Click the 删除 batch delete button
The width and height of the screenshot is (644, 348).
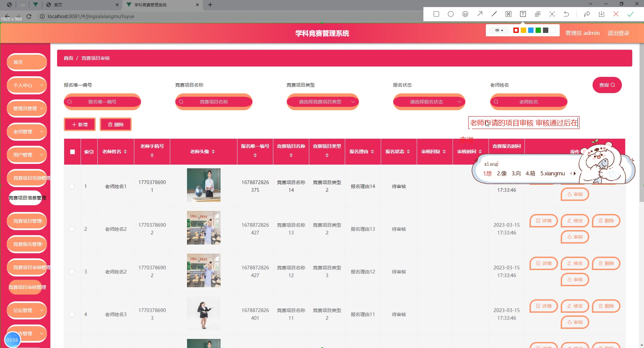tap(116, 125)
